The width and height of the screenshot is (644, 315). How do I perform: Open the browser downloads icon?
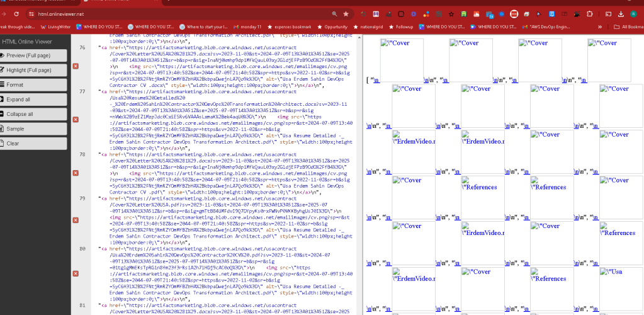click(x=621, y=14)
